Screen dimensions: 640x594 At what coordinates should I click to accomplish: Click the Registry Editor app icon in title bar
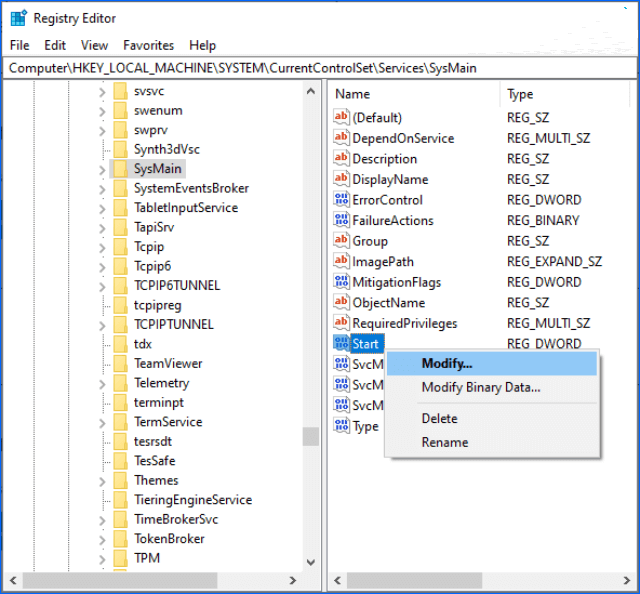tap(19, 18)
